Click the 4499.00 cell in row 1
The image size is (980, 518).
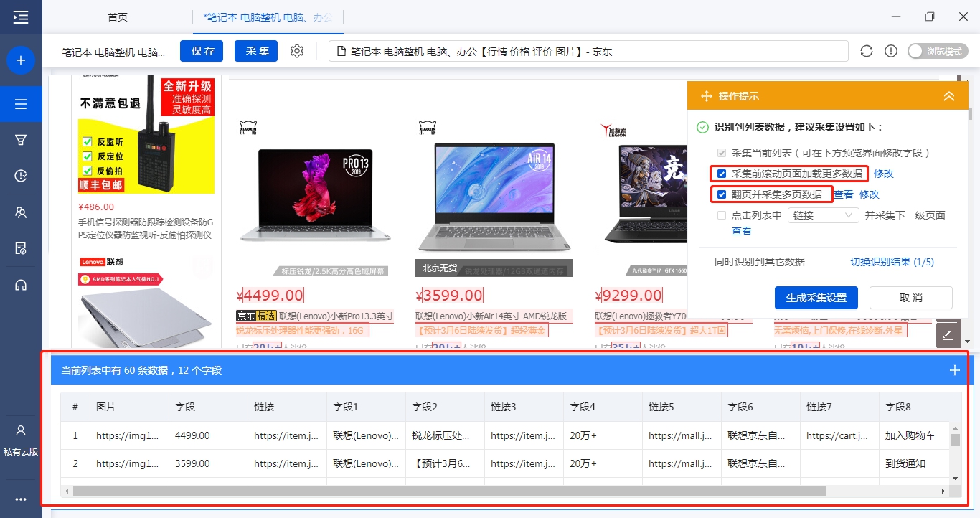pos(208,435)
